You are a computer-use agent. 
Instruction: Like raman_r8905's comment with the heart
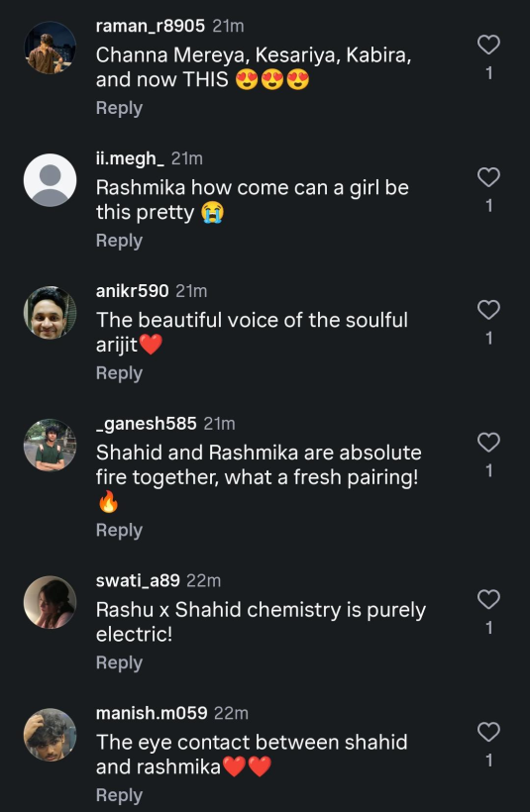488,45
